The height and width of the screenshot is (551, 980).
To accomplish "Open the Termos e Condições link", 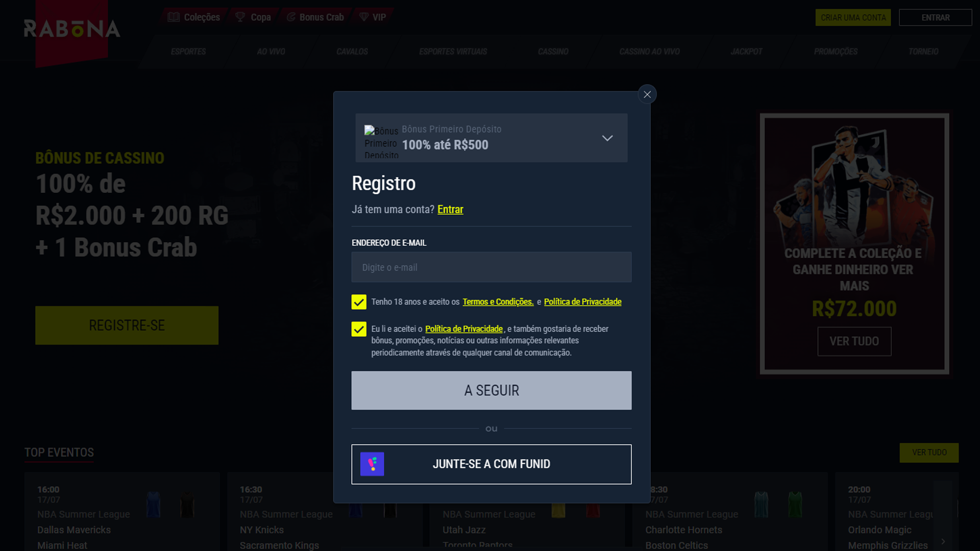I will click(498, 302).
